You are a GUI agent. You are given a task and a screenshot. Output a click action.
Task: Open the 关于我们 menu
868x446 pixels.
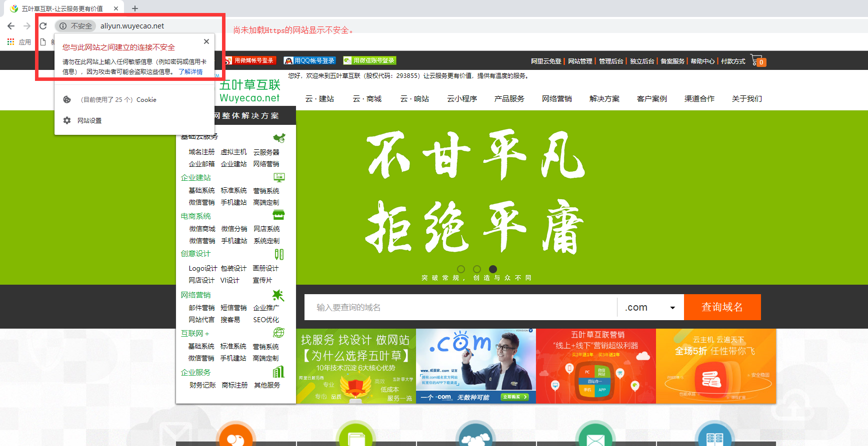(x=747, y=98)
